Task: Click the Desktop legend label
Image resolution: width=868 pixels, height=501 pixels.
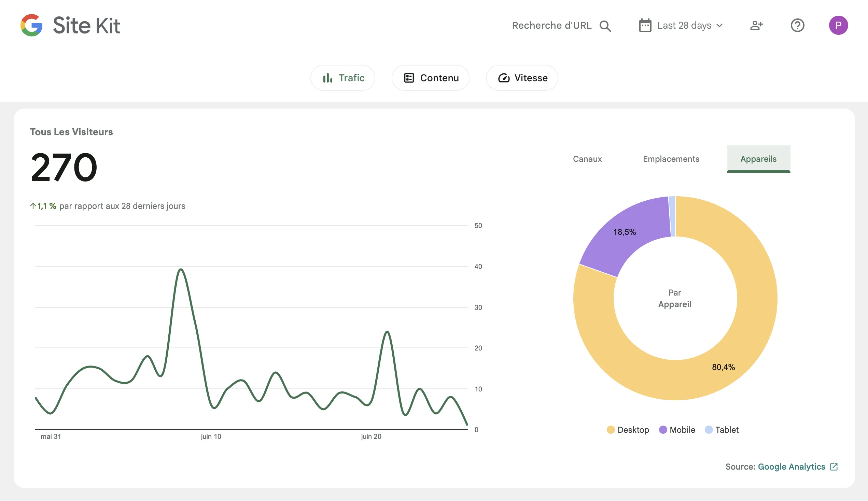Action: (633, 430)
